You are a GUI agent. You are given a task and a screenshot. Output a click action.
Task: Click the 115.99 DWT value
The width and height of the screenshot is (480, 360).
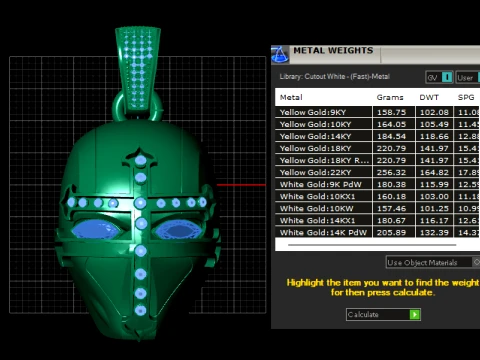coord(434,184)
